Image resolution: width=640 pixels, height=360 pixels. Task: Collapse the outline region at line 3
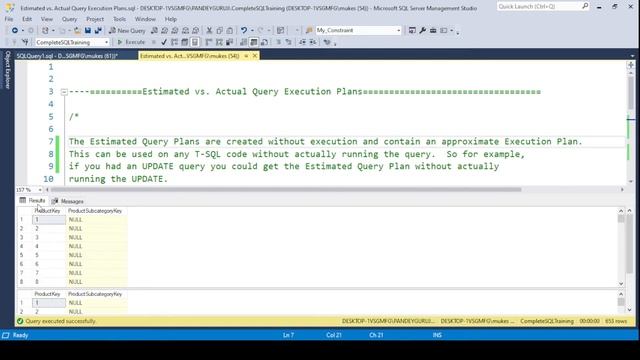(64, 92)
